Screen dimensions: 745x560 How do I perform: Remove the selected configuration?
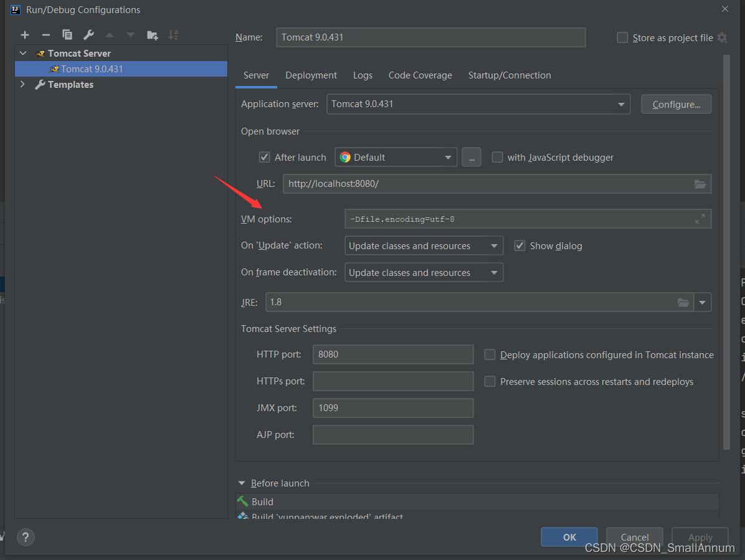pos(45,35)
